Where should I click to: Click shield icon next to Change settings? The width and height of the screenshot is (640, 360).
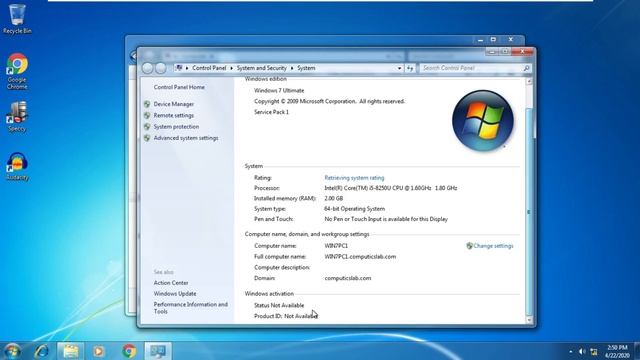469,246
